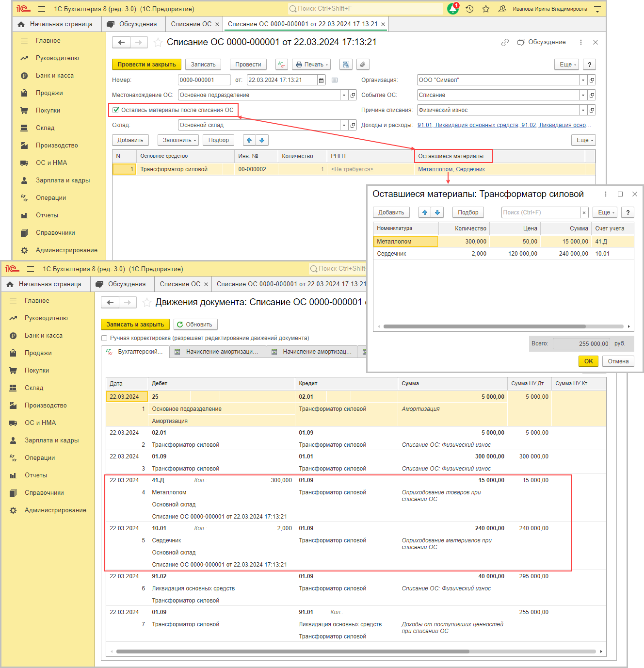
Task: Open the Заполнить dropdown above the table
Action: 179,140
